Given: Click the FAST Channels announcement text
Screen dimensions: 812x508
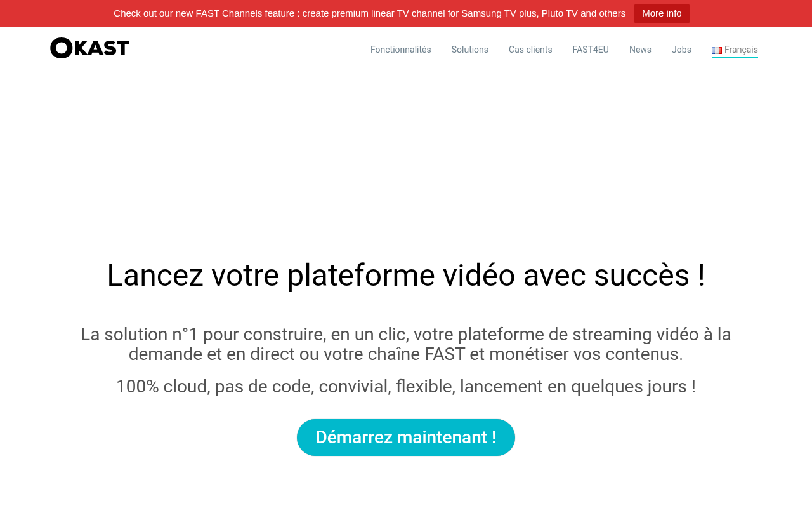Looking at the screenshot, I should click(x=369, y=13).
